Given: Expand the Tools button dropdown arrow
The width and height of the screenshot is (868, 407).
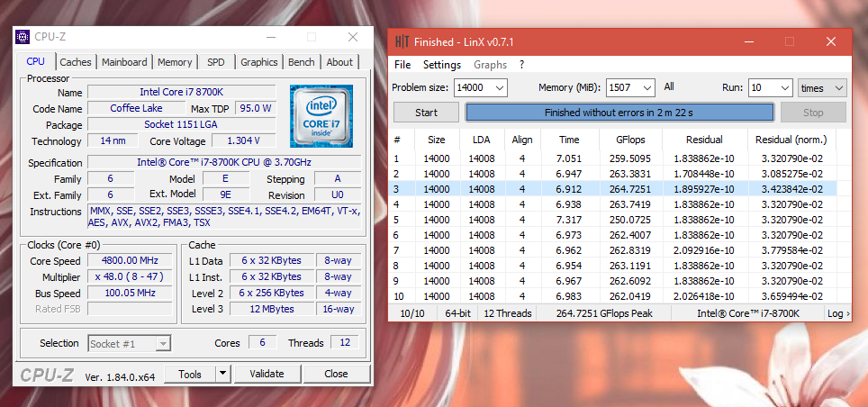Looking at the screenshot, I should 222,374.
